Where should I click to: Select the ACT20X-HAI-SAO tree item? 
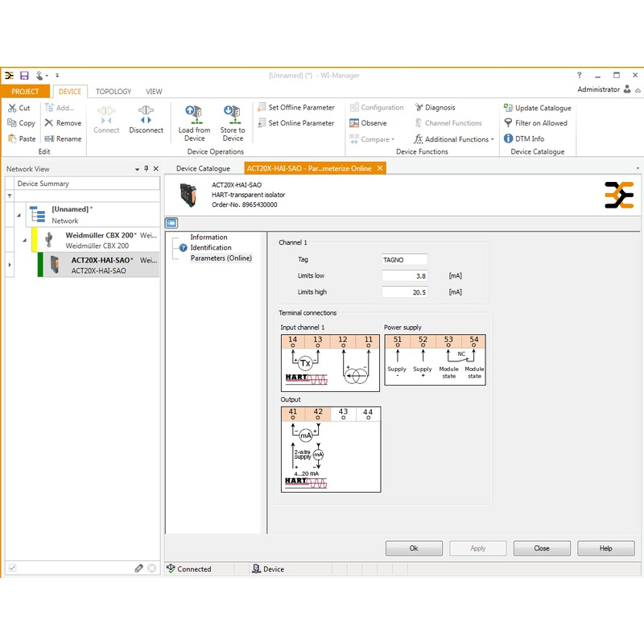pos(98,265)
